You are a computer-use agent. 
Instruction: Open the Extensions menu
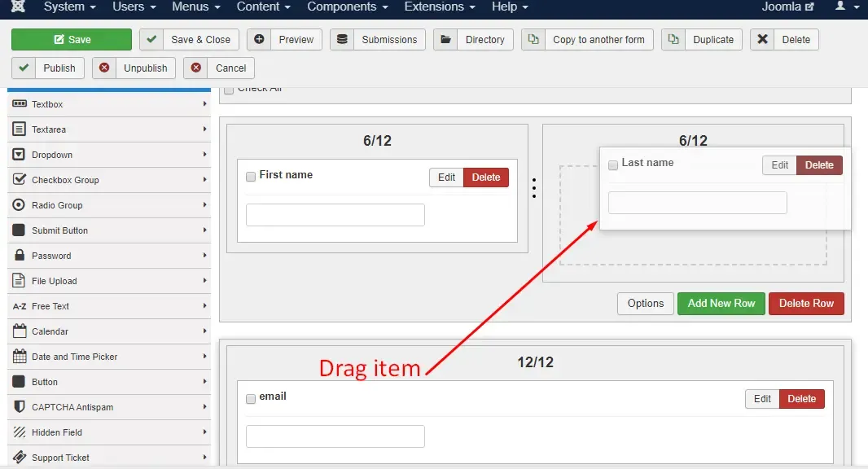[x=440, y=7]
